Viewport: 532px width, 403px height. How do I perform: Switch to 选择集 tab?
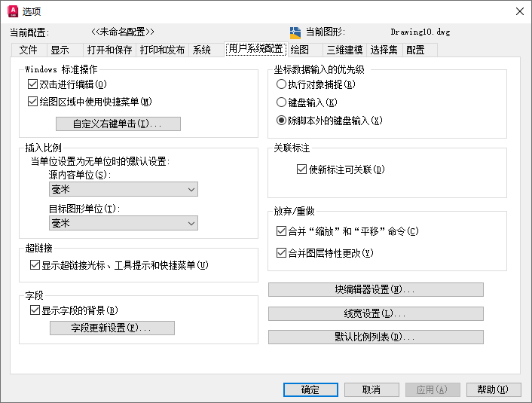[x=384, y=50]
